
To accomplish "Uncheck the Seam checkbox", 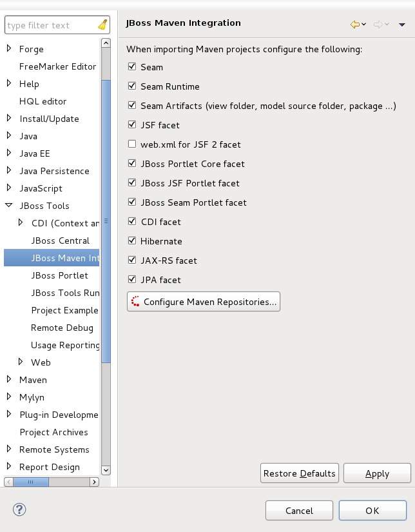I will pos(132,67).
